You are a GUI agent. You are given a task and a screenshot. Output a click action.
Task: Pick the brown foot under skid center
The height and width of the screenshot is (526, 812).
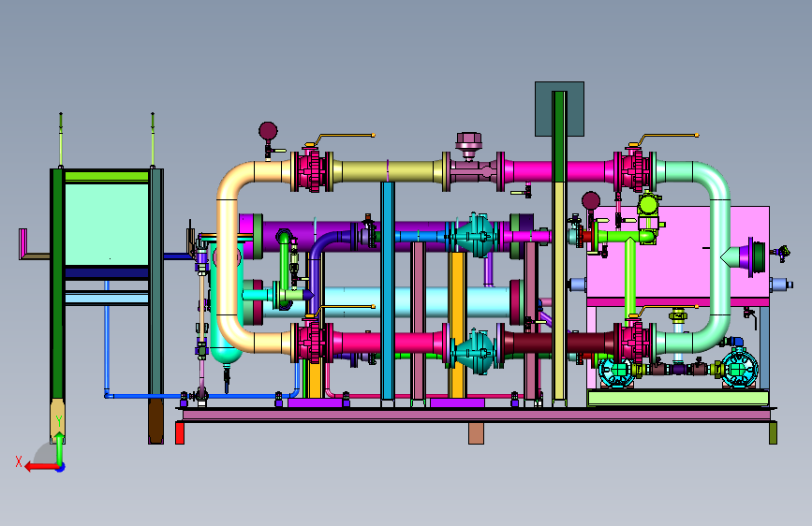pyautogui.click(x=476, y=433)
